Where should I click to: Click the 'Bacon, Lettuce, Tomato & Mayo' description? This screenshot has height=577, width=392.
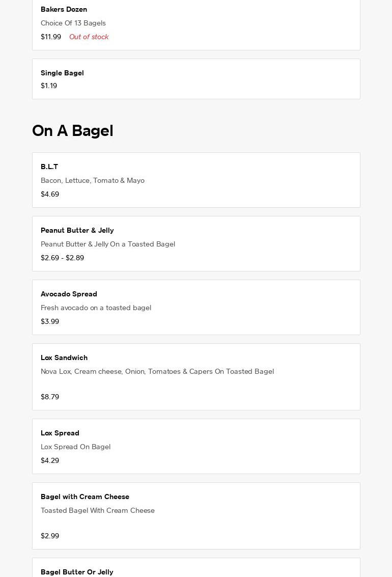pos(93,180)
